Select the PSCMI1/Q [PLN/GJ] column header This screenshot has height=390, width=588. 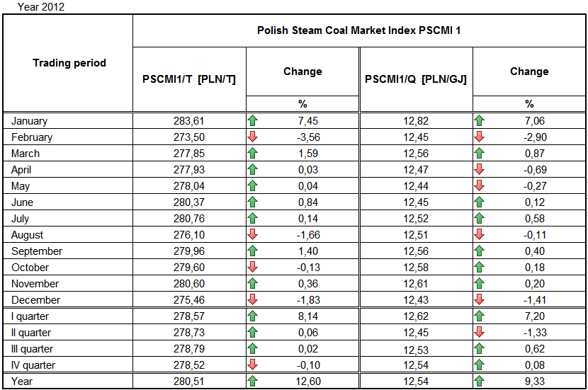pos(416,79)
